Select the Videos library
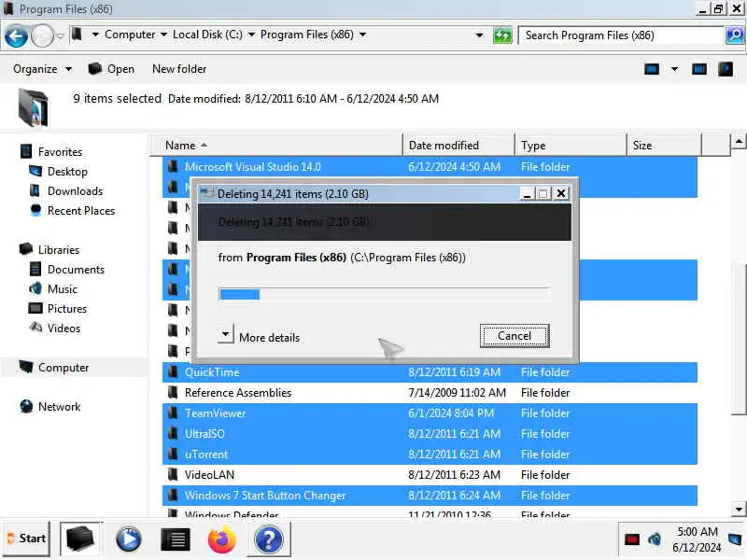 pyautogui.click(x=63, y=329)
